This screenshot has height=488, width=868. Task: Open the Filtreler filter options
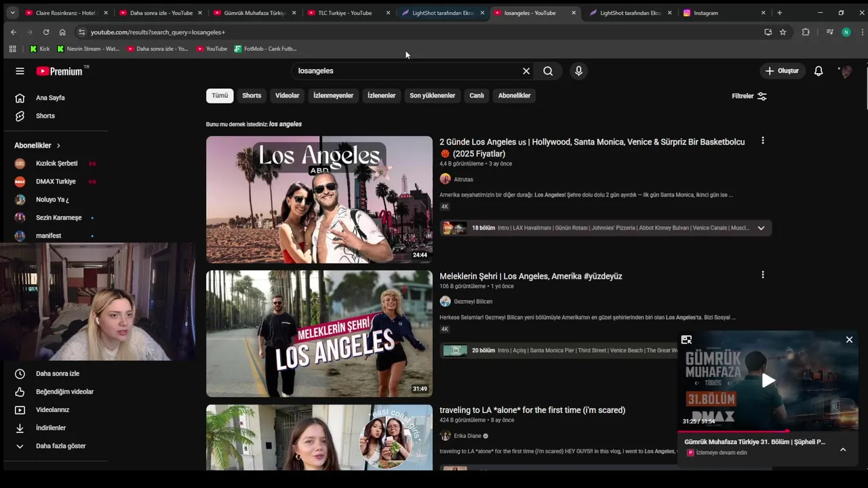[x=749, y=96]
